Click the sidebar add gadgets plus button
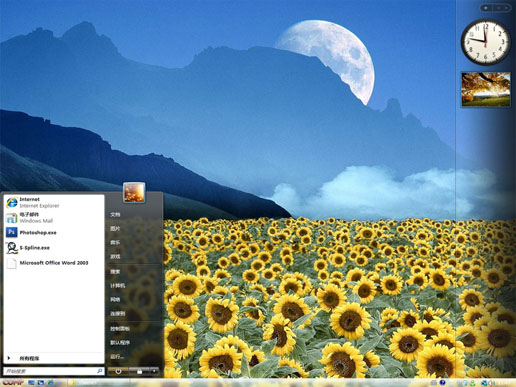Screen dimensions: 516x387 pyautogui.click(x=486, y=8)
